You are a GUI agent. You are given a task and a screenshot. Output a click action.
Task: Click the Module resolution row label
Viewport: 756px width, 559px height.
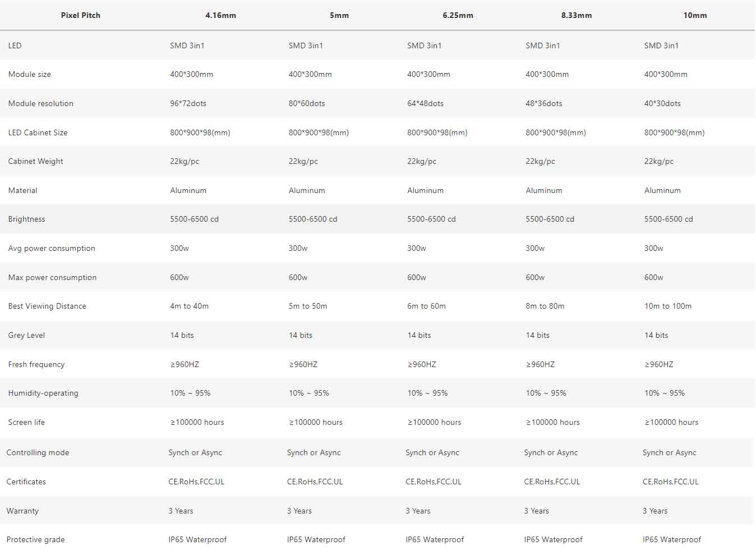(x=41, y=104)
